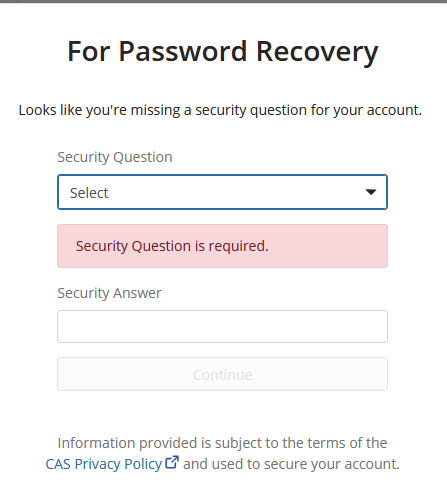
Task: Click the 'Looks like you're missing a security question' message
Action: click(220, 110)
